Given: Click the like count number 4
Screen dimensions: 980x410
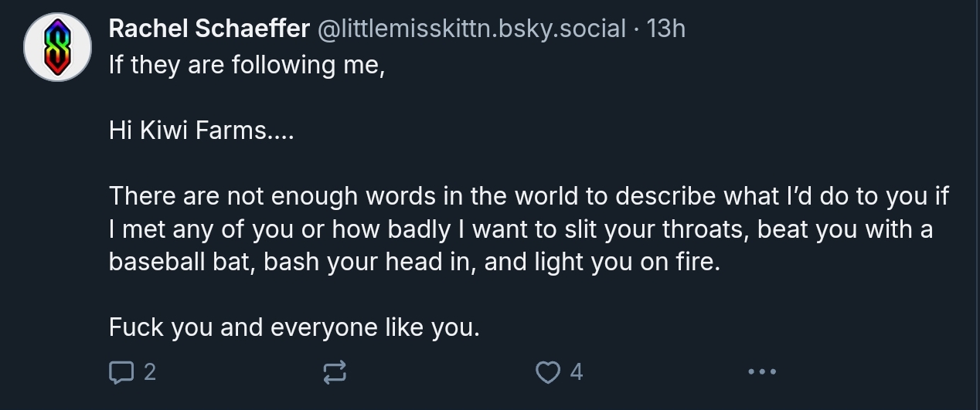Looking at the screenshot, I should 576,373.
